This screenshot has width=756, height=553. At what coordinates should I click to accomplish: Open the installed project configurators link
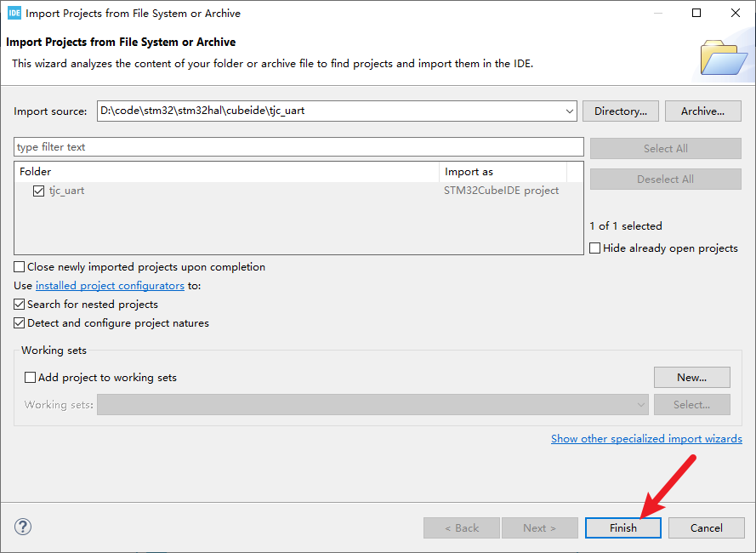(110, 286)
